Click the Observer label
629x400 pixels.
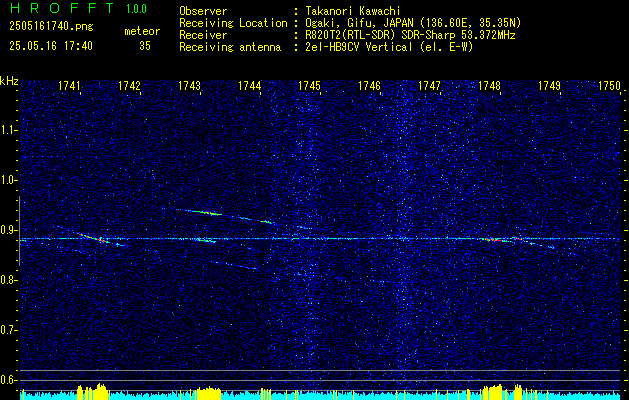tap(203, 11)
